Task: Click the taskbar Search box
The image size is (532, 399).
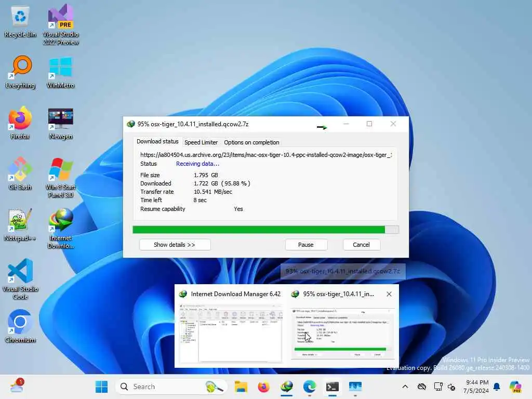Action: tap(171, 387)
